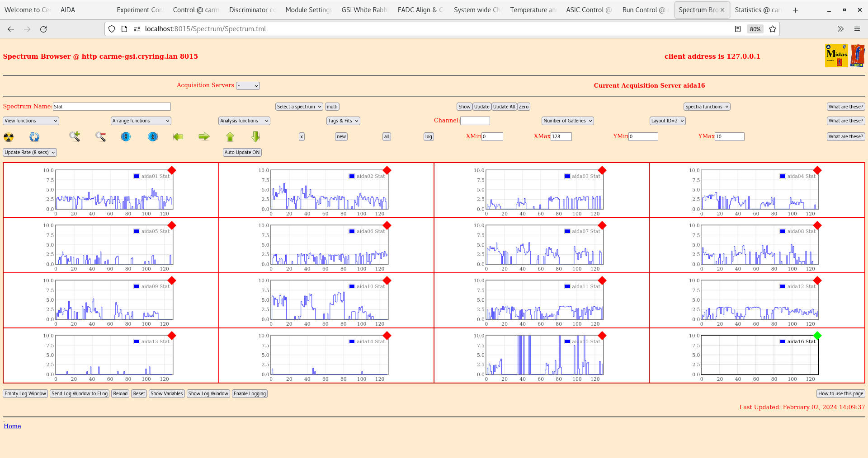868x458 pixels.
Task: Open the Number of Galleries dropdown
Action: pos(567,121)
